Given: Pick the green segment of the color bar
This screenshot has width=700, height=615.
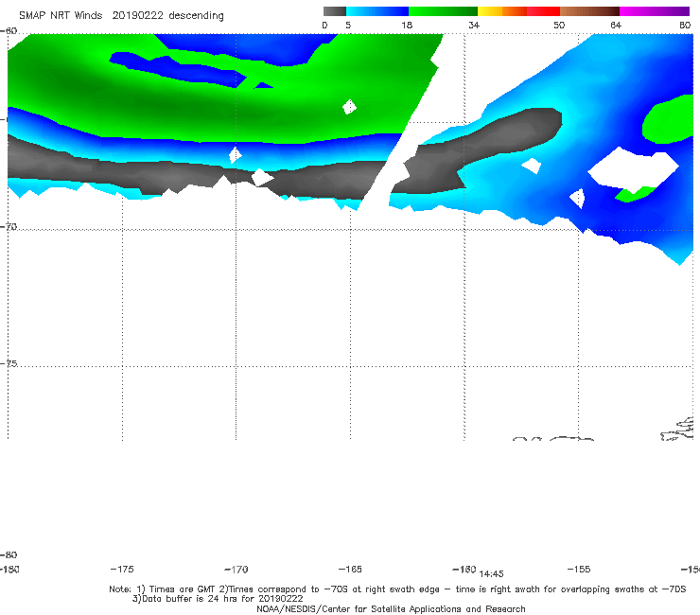Looking at the screenshot, I should (443, 11).
